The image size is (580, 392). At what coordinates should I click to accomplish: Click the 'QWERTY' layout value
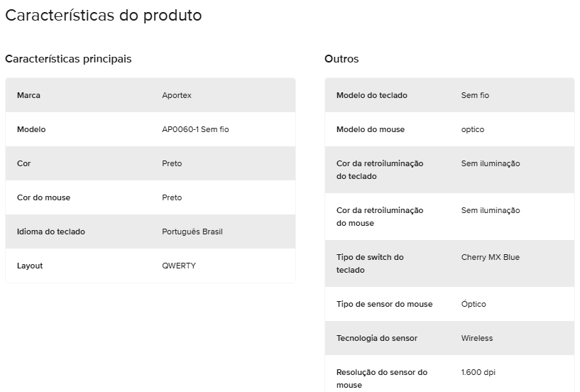click(x=179, y=266)
